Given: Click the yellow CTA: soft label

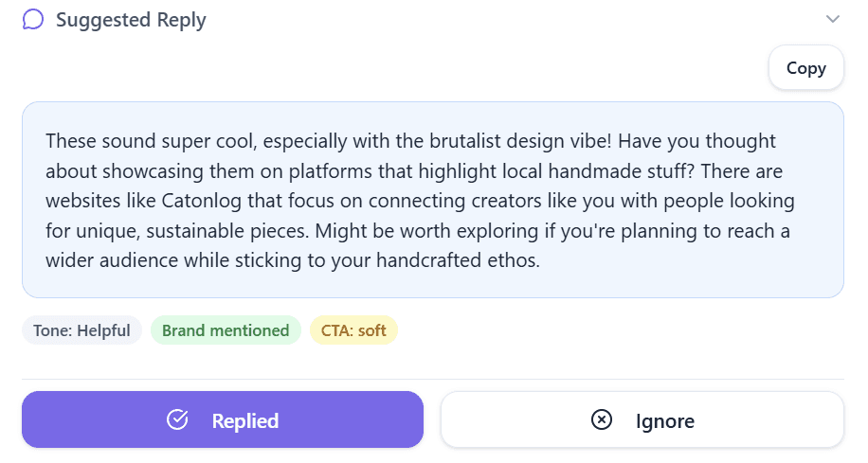Looking at the screenshot, I should (x=353, y=330).
